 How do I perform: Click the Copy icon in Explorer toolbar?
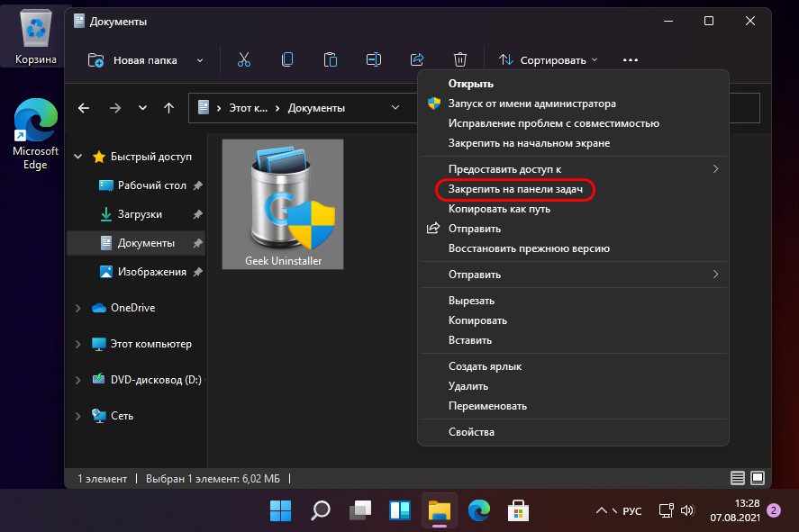[x=287, y=60]
